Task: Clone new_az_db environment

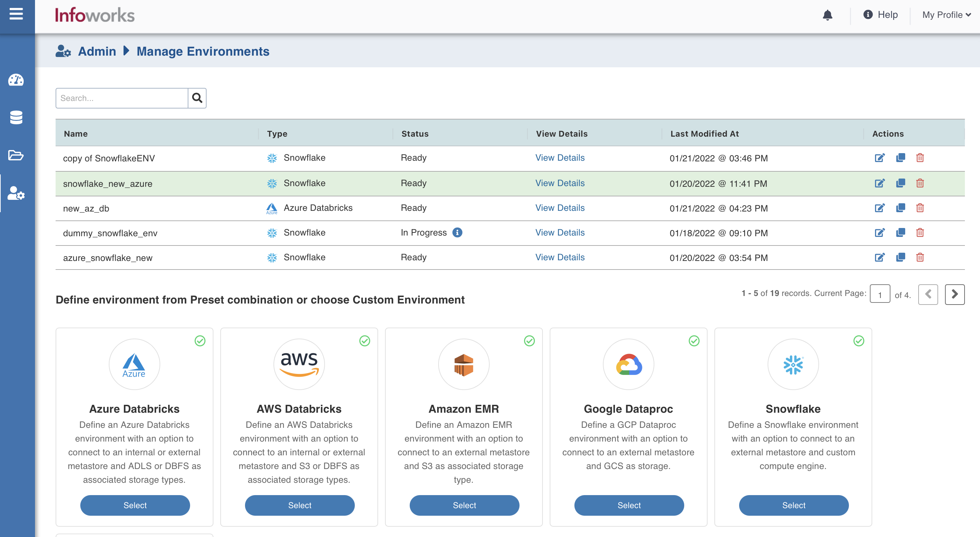Action: [x=900, y=208]
